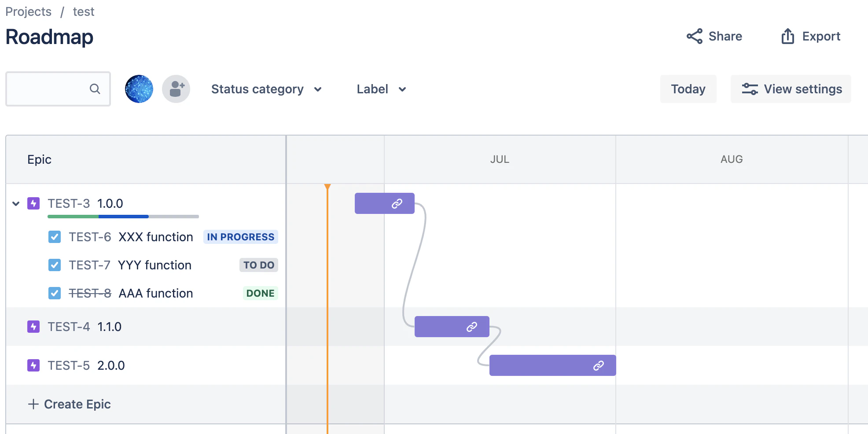Viewport: 868px width, 434px height.
Task: Click the Today button
Action: 688,89
